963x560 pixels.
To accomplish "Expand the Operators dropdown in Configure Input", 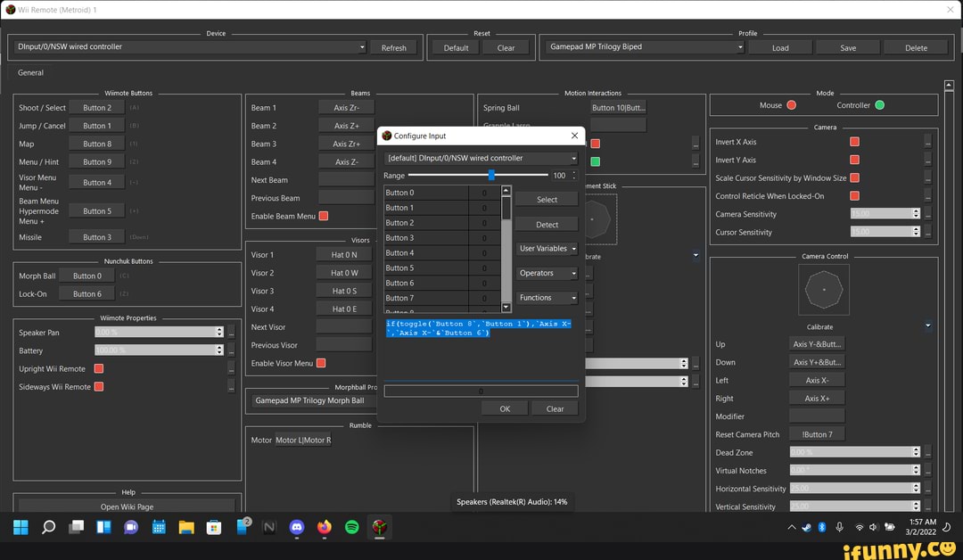I will (x=547, y=273).
